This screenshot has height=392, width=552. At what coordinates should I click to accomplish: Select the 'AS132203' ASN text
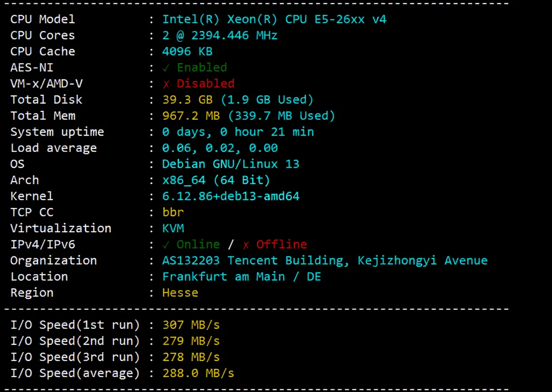tap(191, 260)
